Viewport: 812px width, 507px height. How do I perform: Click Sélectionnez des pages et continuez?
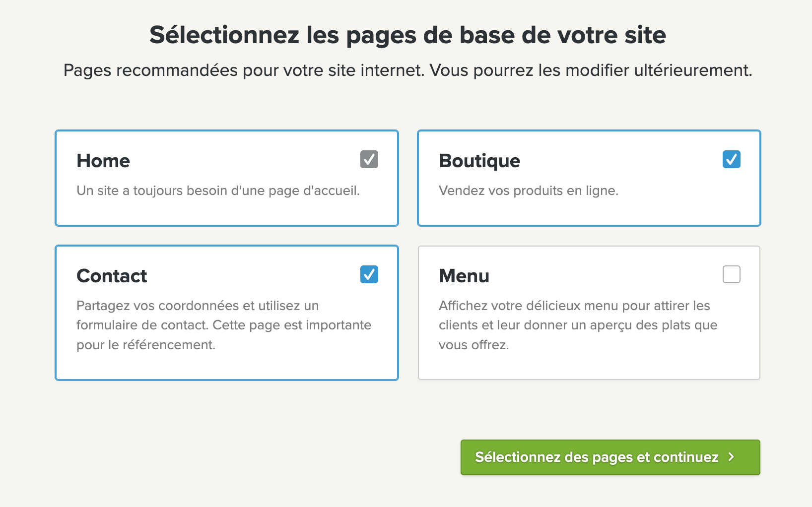point(610,457)
